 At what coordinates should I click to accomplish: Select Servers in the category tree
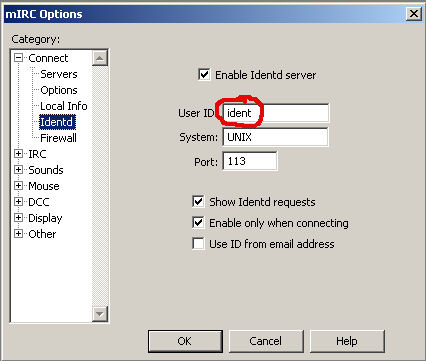pos(59,74)
